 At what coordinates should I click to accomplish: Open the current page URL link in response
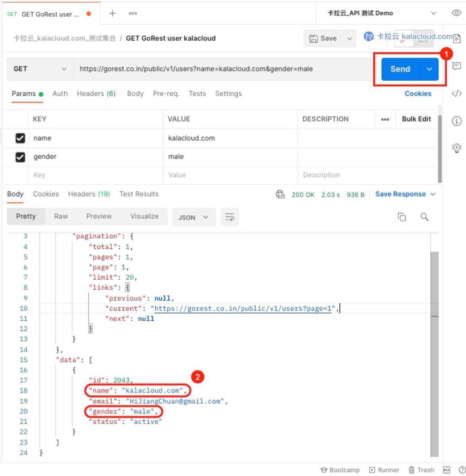(x=243, y=308)
